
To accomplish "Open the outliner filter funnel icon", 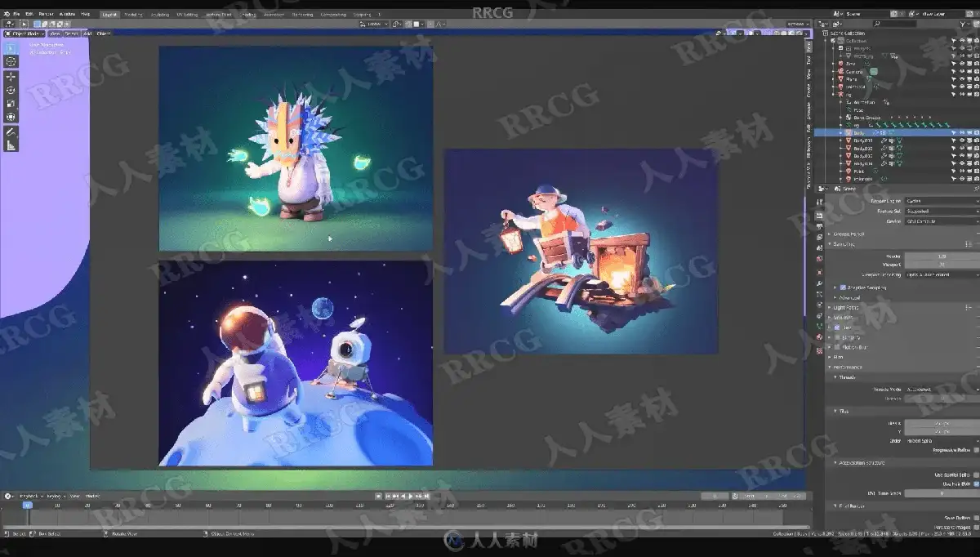I will point(963,24).
